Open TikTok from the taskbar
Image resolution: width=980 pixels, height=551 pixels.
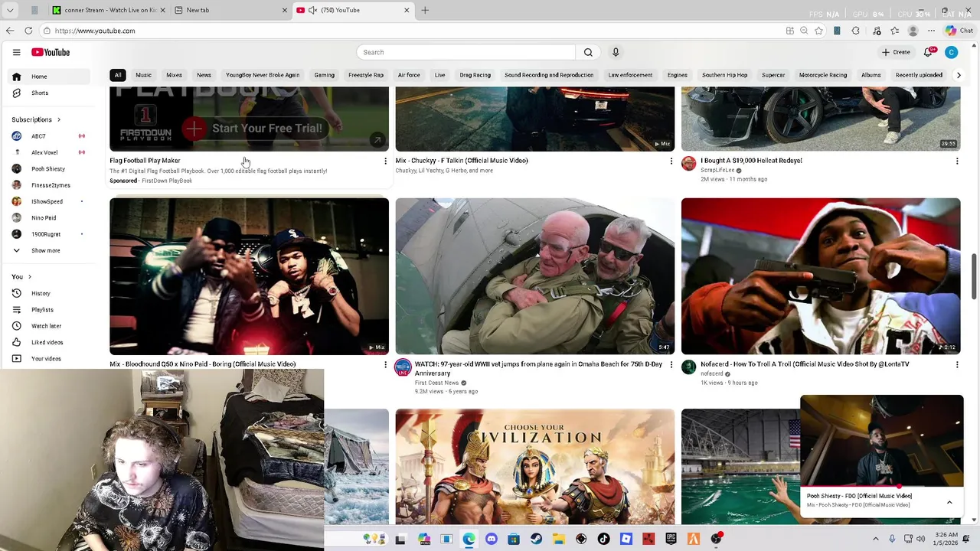[x=603, y=539]
